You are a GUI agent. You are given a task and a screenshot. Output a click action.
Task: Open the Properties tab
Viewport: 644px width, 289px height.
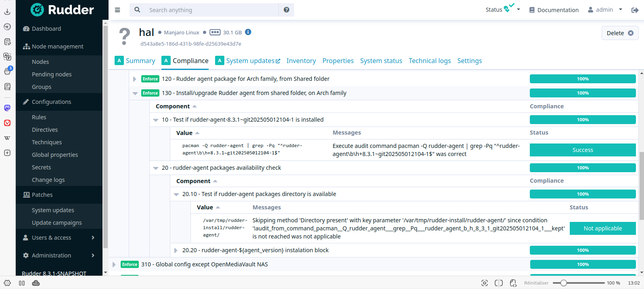(338, 61)
